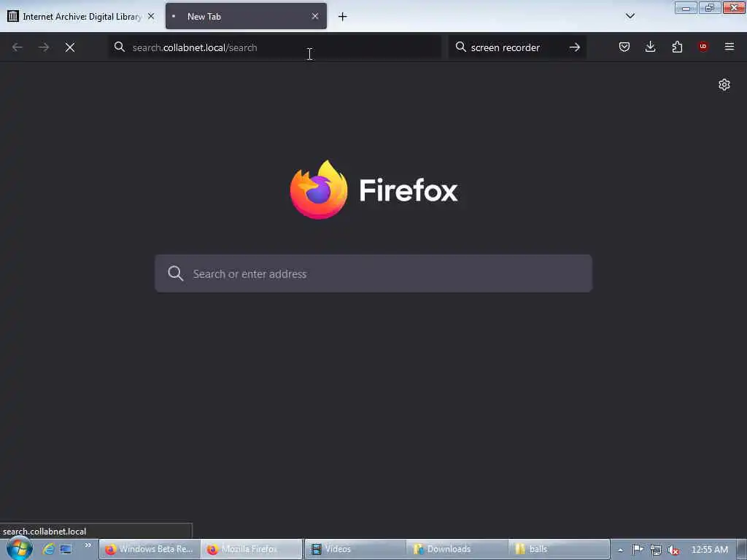This screenshot has width=747, height=560.
Task: Launch Internet Explorer from quick launch
Action: click(48, 549)
